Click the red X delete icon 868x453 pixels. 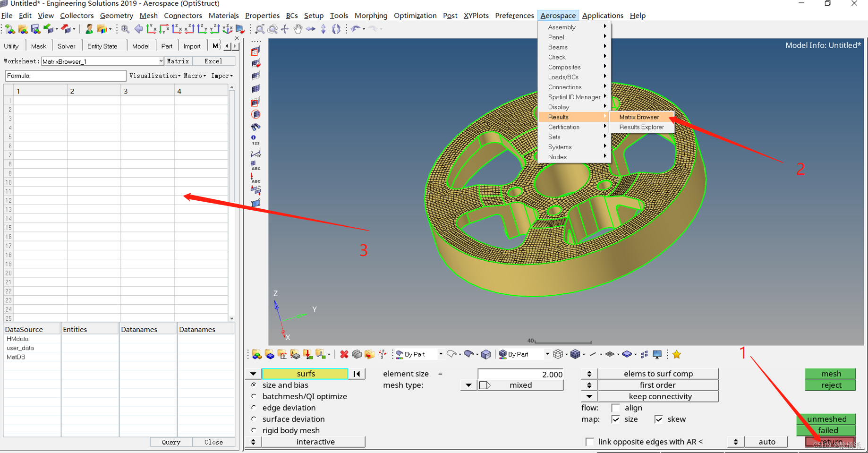(x=344, y=354)
